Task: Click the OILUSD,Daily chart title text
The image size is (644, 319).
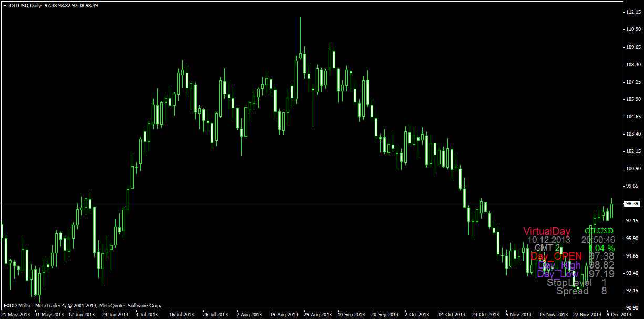Action: (x=26, y=5)
